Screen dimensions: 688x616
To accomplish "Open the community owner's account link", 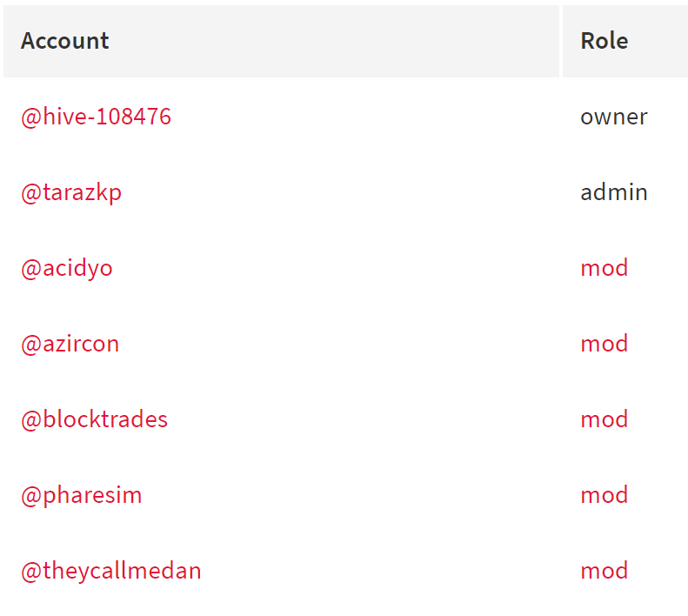I will tap(96, 117).
